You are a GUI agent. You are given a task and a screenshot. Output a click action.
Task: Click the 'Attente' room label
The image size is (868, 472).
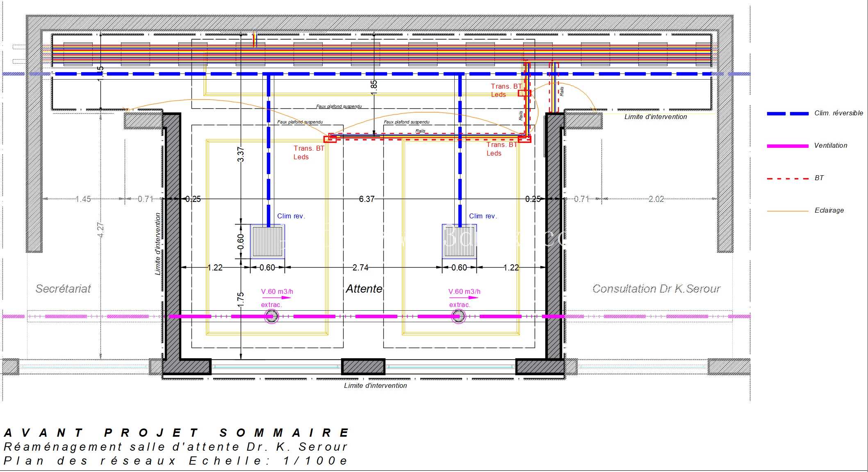(364, 289)
